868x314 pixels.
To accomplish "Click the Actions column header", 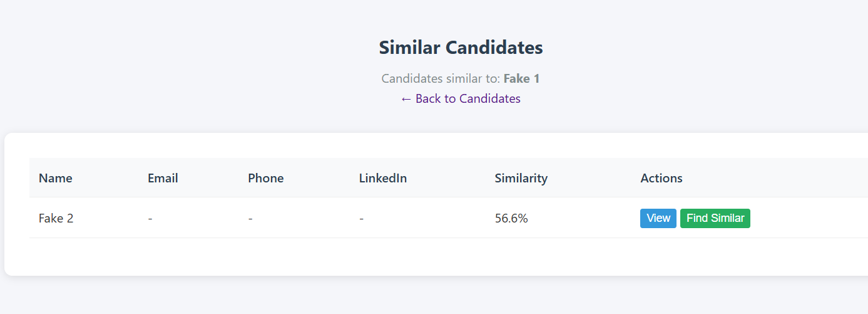I will coord(661,178).
